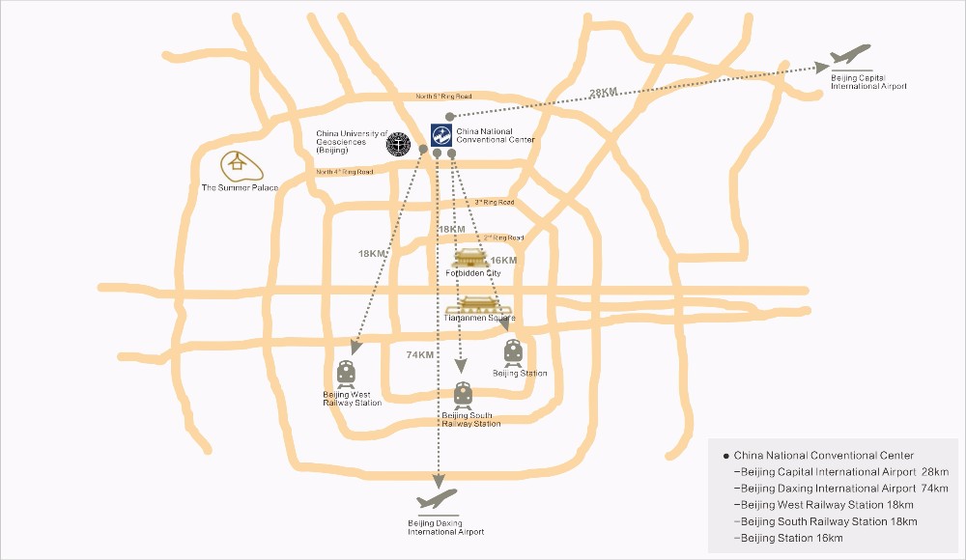Click the 'Forbidden City' label

pos(473,273)
